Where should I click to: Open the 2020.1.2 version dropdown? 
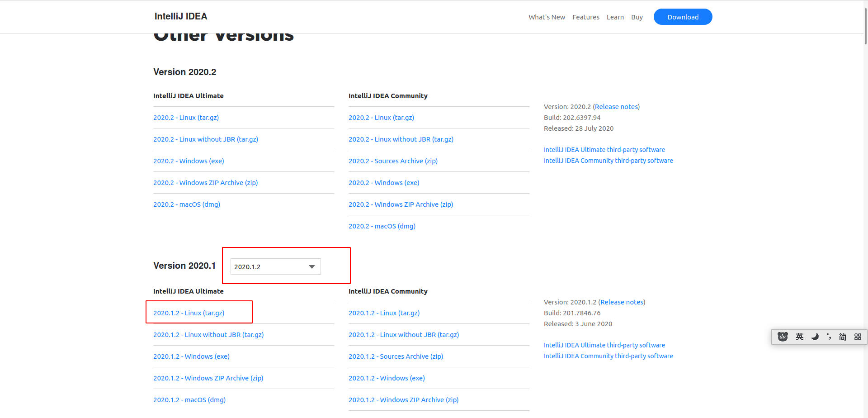point(276,266)
